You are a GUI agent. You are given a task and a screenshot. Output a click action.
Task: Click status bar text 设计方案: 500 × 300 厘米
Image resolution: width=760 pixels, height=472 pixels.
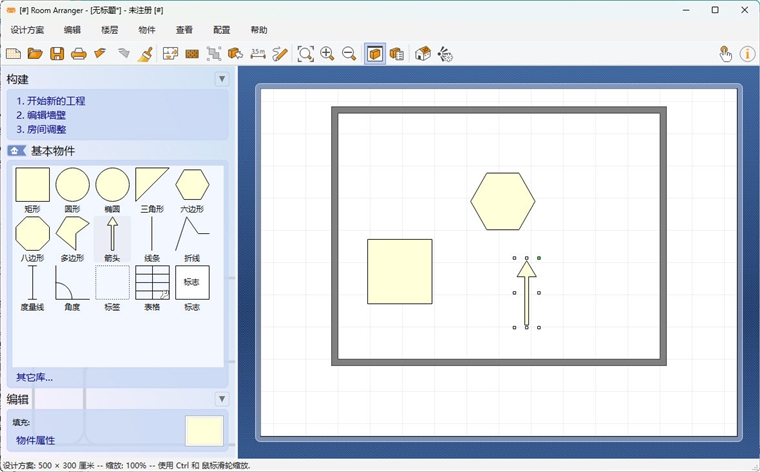point(49,465)
